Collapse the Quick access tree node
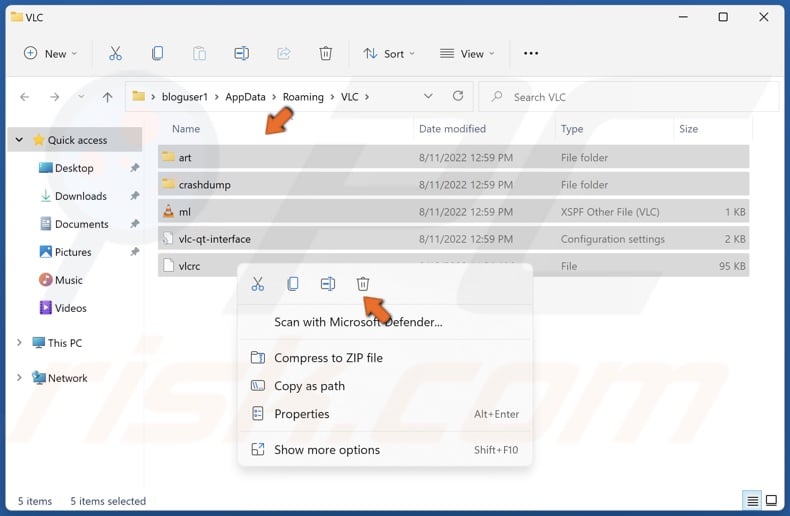Screen dimensions: 790x516 [19, 140]
